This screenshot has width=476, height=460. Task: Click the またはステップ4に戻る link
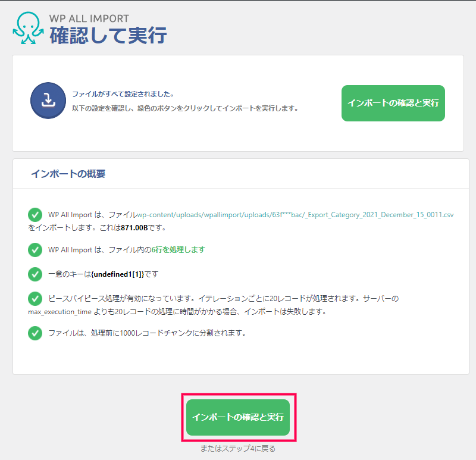pos(238,449)
